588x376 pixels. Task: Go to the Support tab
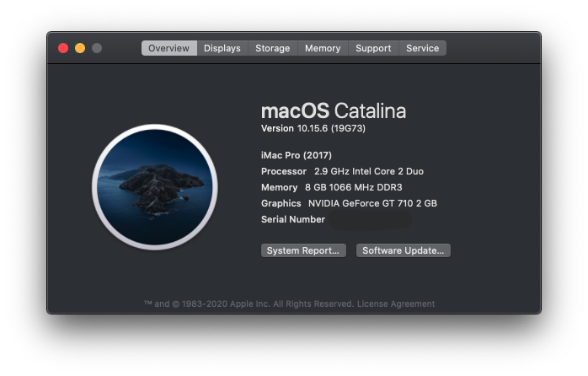coord(373,48)
